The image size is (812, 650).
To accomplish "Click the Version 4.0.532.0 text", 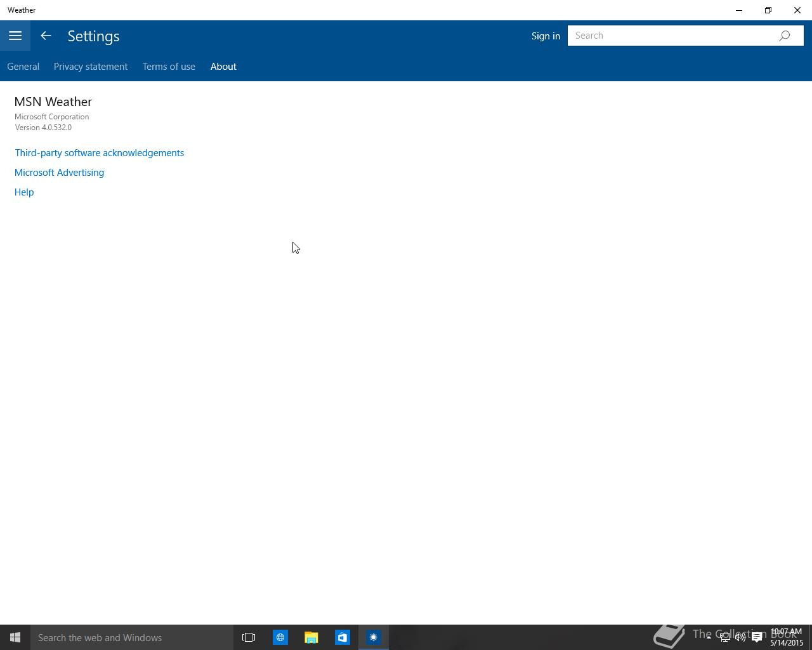I will (x=43, y=128).
